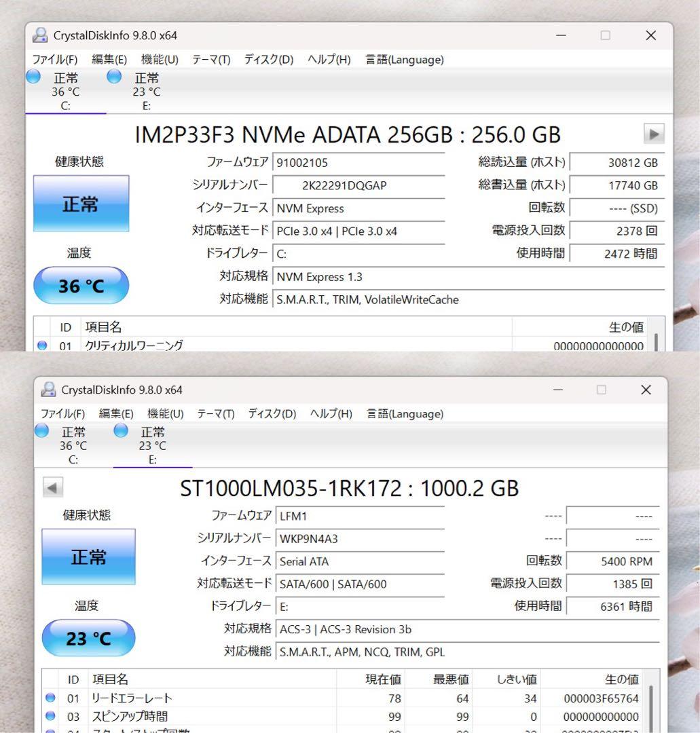Click features field S.M.A.R.T., APM, NCQ

[468, 652]
